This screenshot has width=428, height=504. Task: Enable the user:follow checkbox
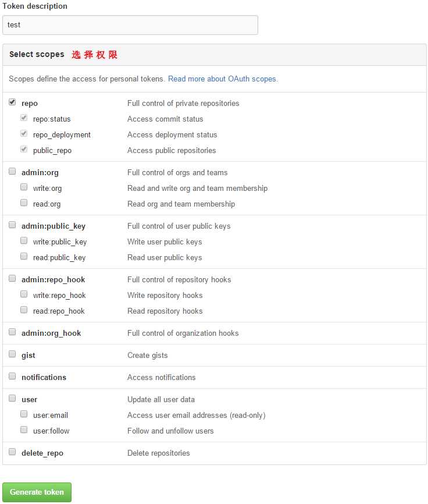24,430
